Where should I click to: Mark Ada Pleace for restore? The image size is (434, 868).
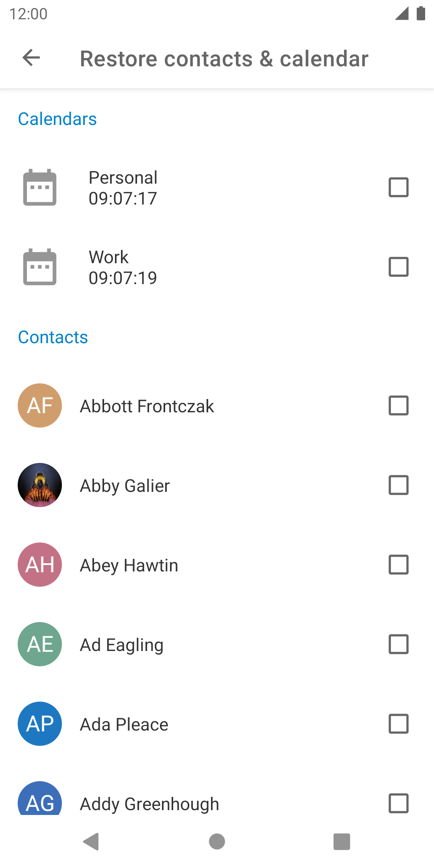(x=399, y=724)
